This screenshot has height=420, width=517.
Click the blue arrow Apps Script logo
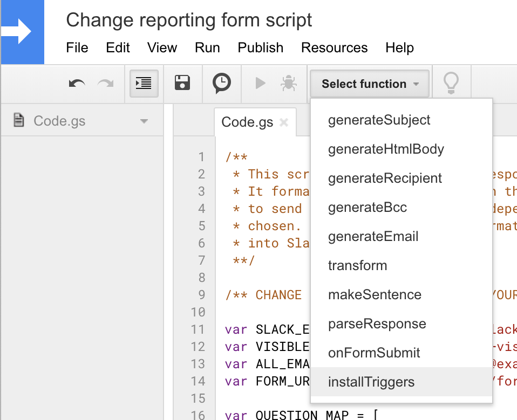(x=21, y=32)
